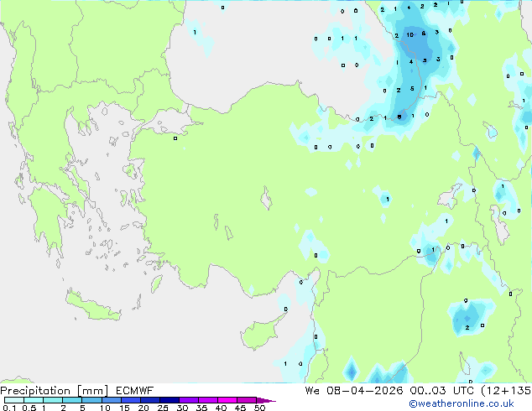
Task: Click the 15–20 mm blue legend swatch
Action: click(131, 400)
